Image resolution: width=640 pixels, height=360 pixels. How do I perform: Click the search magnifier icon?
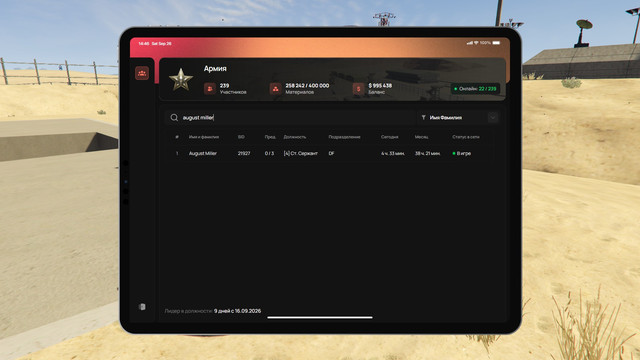coord(174,118)
